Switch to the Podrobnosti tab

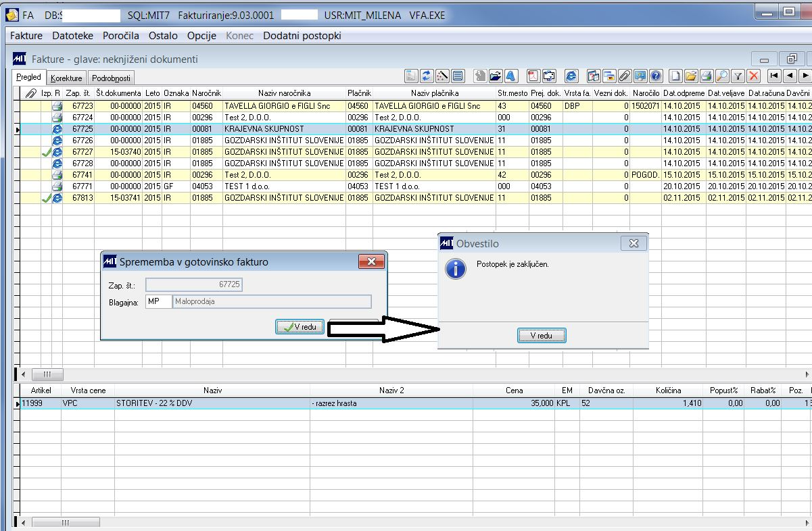click(x=112, y=78)
